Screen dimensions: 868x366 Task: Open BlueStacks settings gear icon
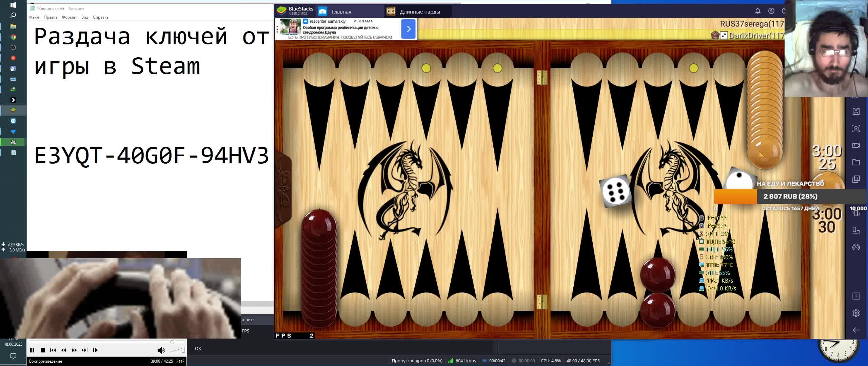(856, 313)
